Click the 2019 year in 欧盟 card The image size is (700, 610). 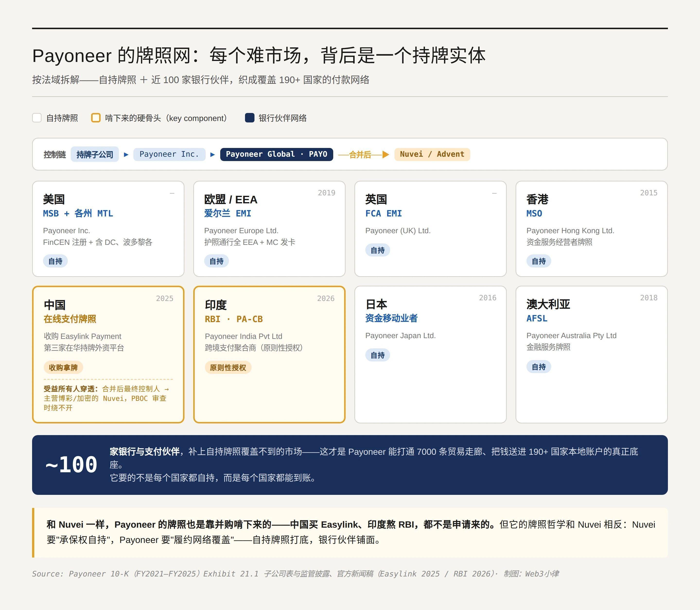(x=326, y=193)
